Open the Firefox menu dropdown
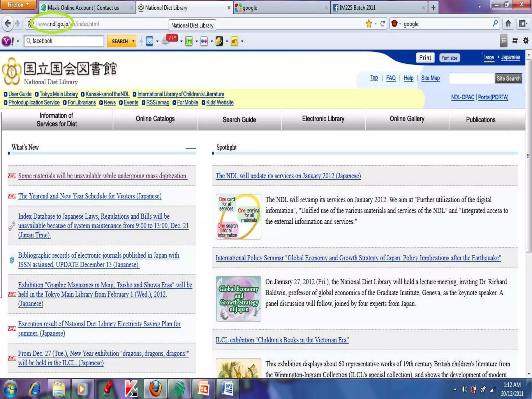532x399 pixels. click(18, 5)
